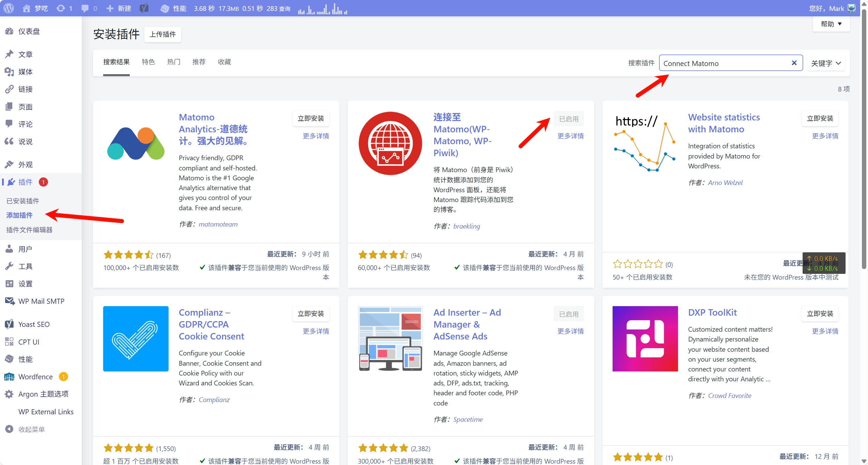
Task: Open the 新建 plus menu
Action: coord(119,8)
